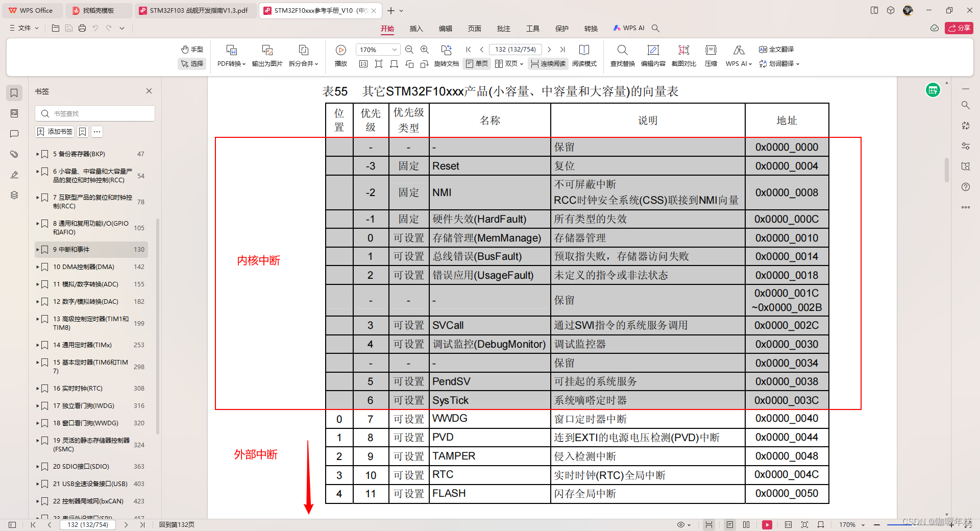Expand bookmark 10 DMA控制器(DMA)

pos(38,267)
